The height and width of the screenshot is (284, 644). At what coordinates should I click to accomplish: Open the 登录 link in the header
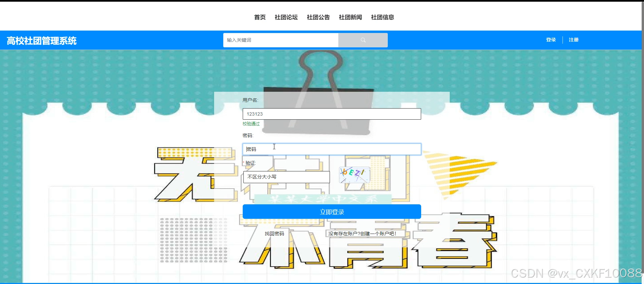coord(551,40)
